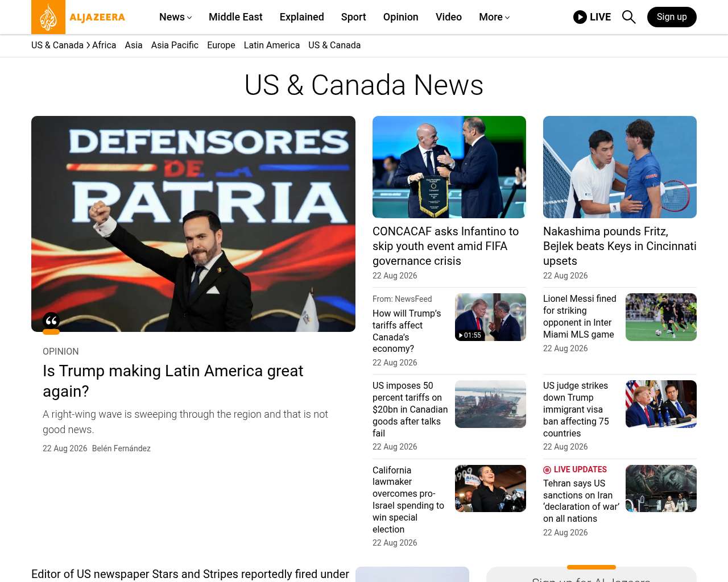This screenshot has width=728, height=582.
Task: Open author Belén Fernández's page
Action: point(121,448)
